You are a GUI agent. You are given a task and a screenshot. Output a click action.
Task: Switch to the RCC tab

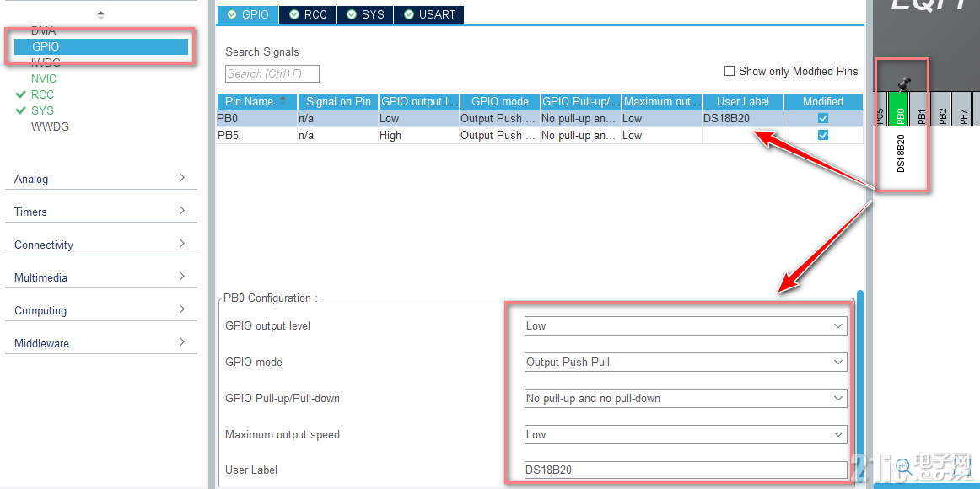308,14
